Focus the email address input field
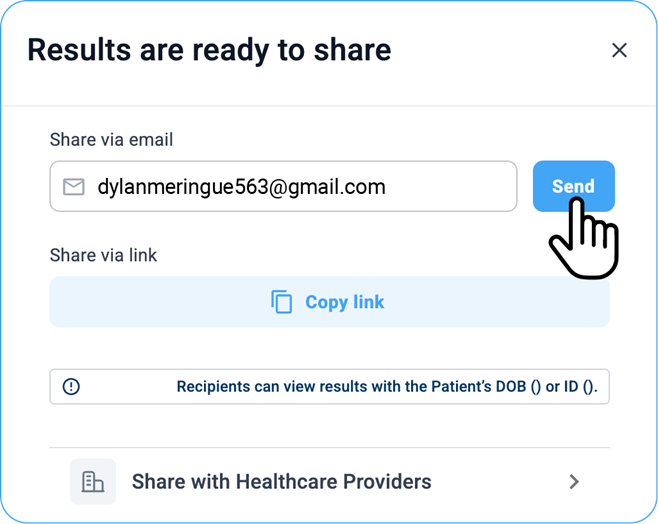This screenshot has height=524, width=658. tap(283, 187)
